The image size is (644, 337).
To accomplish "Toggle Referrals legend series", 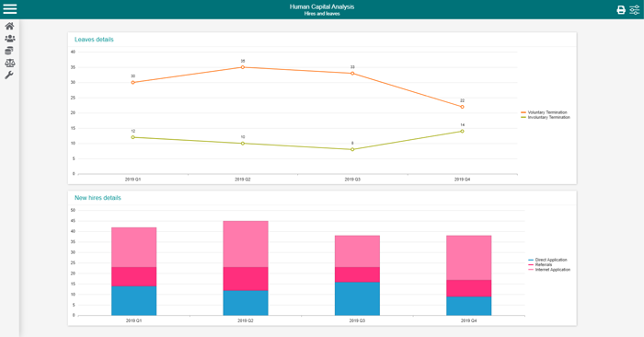I will pos(540,264).
